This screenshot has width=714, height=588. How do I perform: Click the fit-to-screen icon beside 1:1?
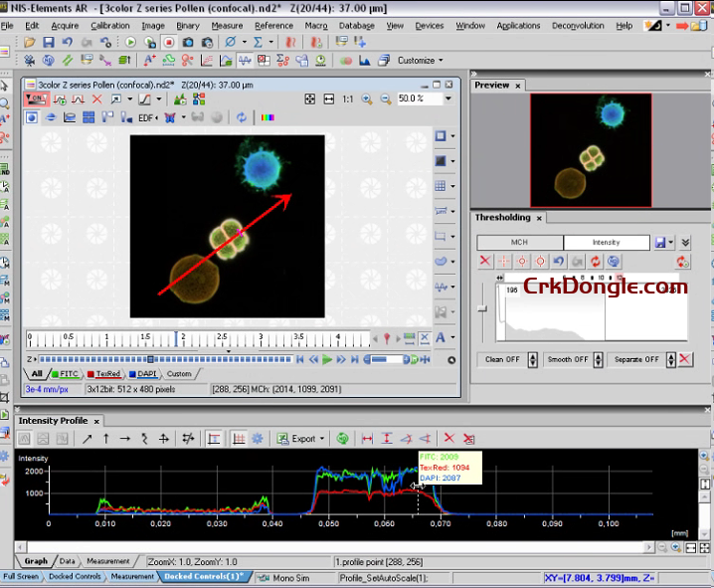(310, 99)
